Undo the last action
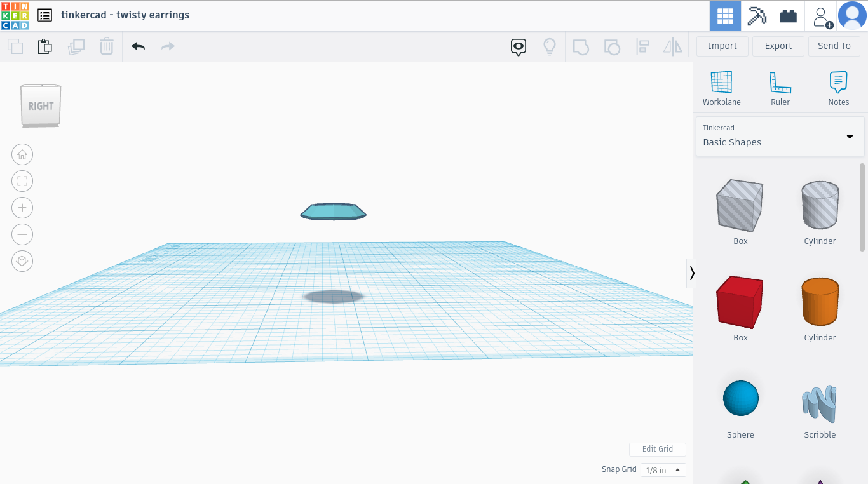This screenshot has height=484, width=868. tap(138, 46)
